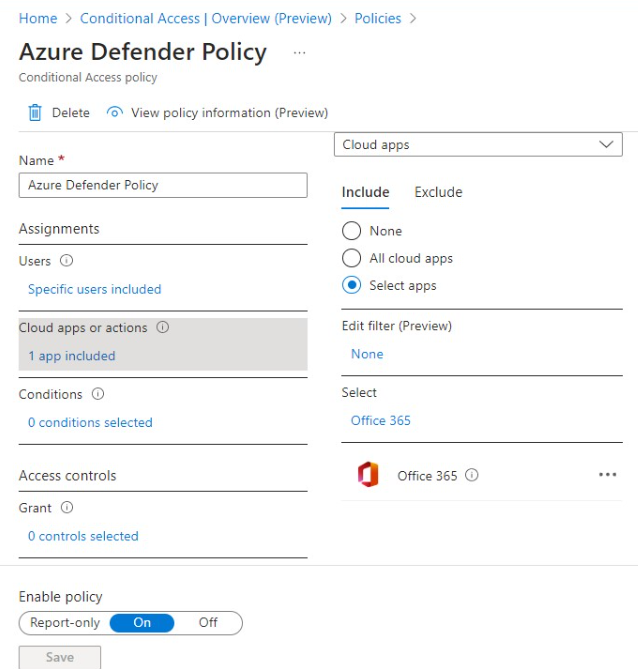Switch to the Include tab
Viewport: 638px width, 669px height.
(x=365, y=192)
